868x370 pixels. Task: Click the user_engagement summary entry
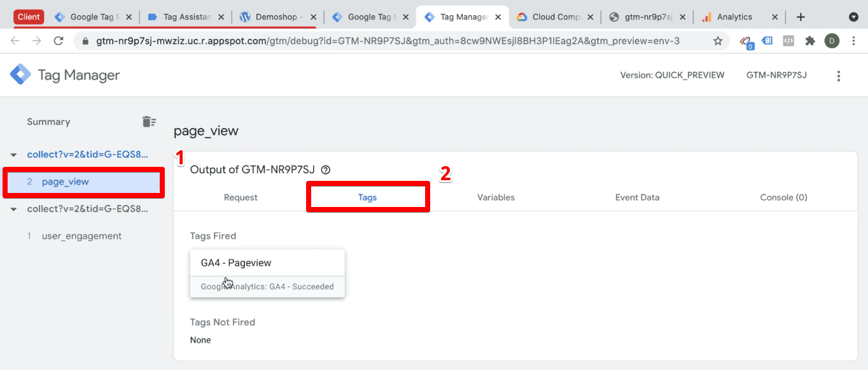click(83, 236)
